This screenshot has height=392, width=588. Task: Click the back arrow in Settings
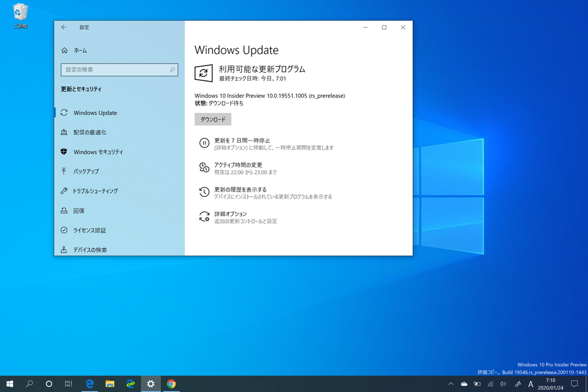tap(63, 27)
